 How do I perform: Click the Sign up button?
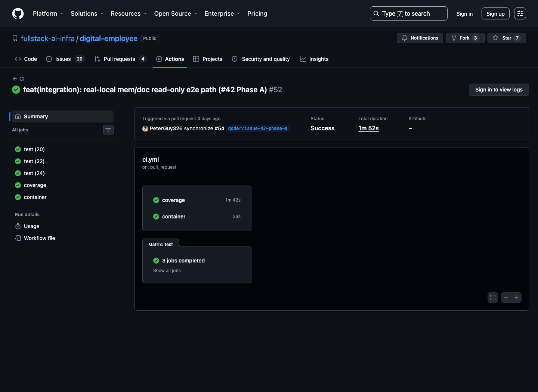click(x=495, y=14)
